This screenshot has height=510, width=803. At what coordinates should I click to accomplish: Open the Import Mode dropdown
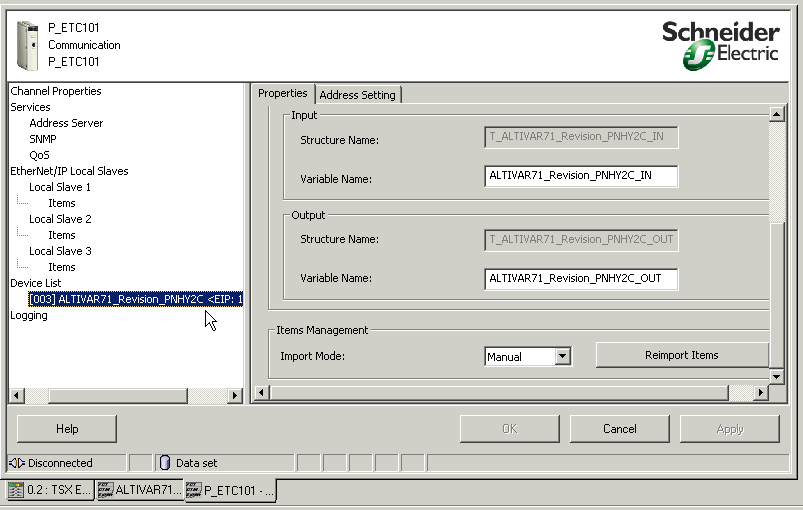coord(562,356)
